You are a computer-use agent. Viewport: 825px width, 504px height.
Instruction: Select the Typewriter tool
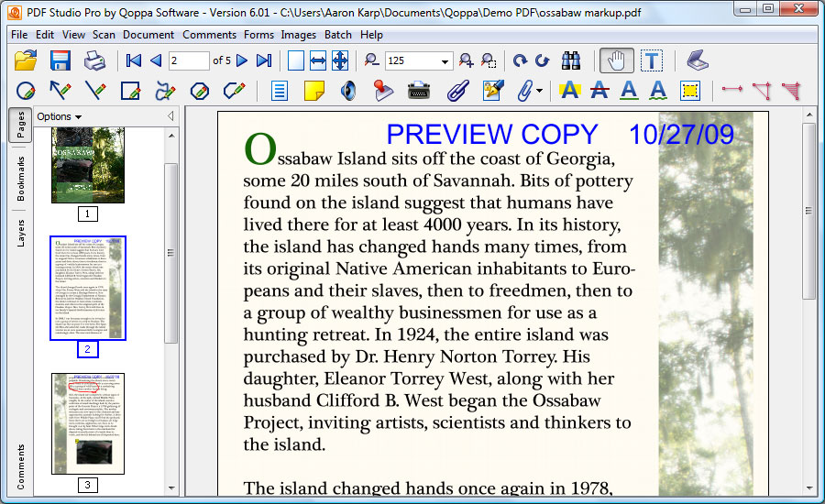pos(419,91)
